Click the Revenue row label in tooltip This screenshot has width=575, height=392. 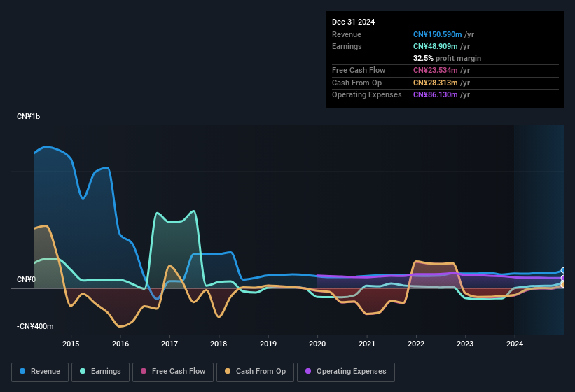click(x=347, y=34)
